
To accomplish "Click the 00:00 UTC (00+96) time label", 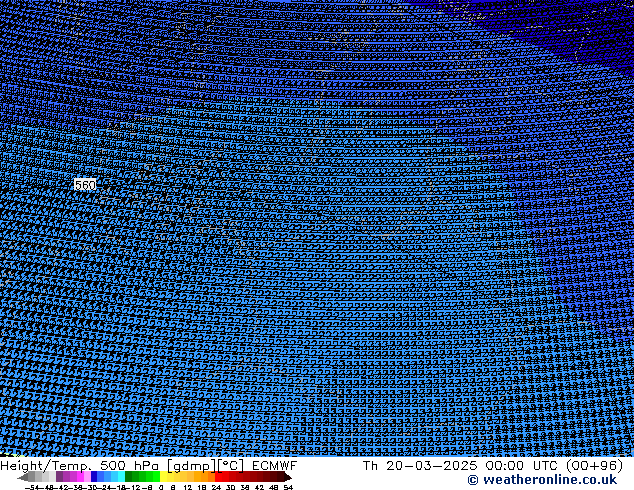I will [x=554, y=466].
